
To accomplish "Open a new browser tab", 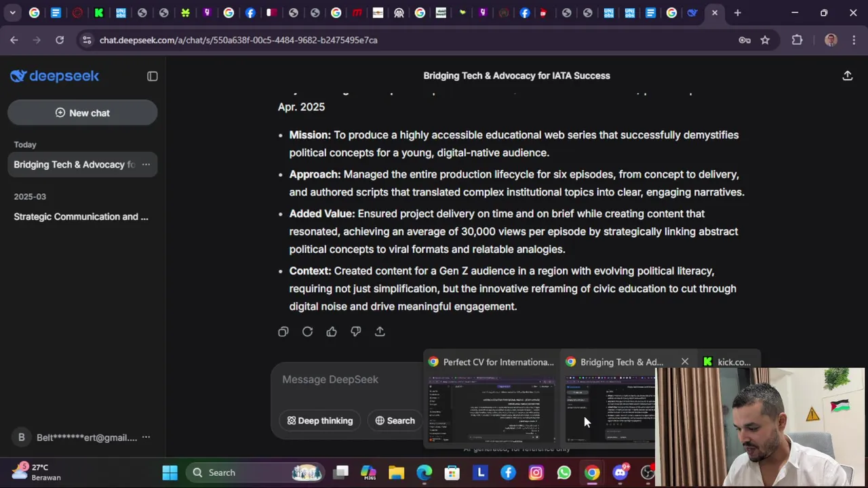I will point(738,13).
